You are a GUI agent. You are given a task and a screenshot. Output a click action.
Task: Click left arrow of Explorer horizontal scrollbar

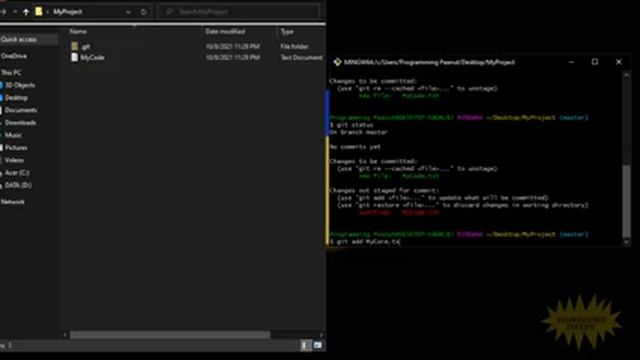(65, 335)
